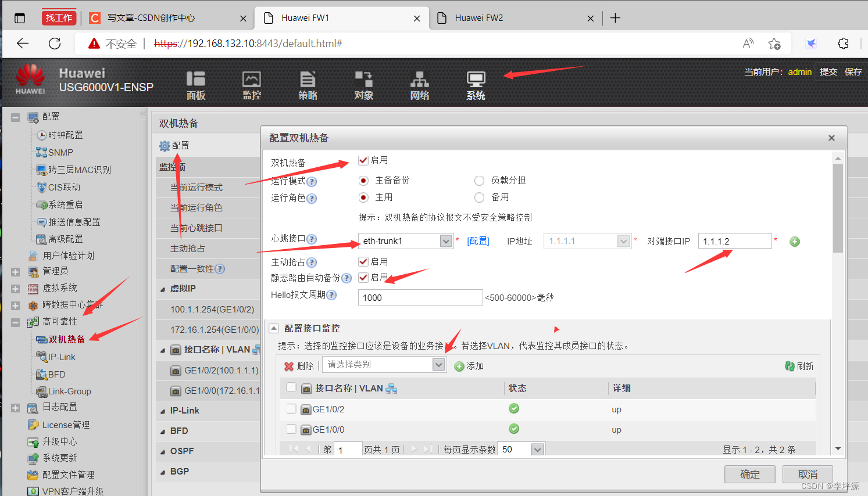Viewport: 868px width, 496px height.
Task: Click the read-aloud icon in the address bar
Action: coord(748,44)
